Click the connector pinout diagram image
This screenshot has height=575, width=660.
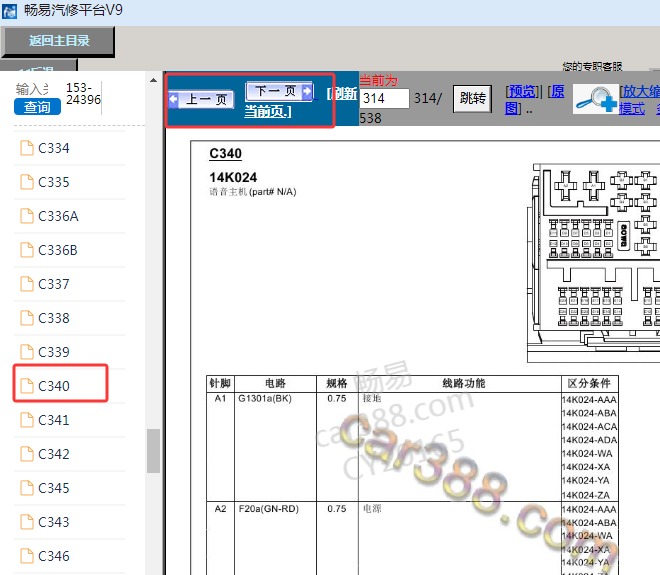[593, 263]
